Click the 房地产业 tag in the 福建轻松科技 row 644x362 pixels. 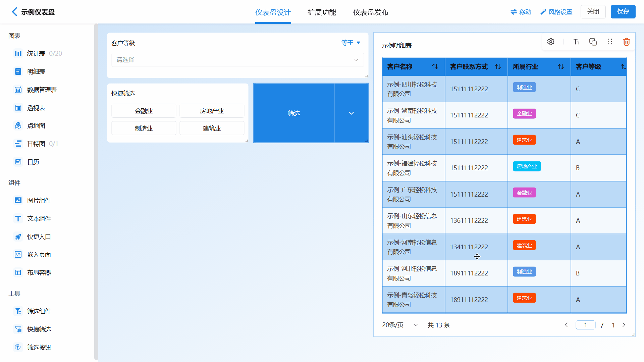(527, 166)
